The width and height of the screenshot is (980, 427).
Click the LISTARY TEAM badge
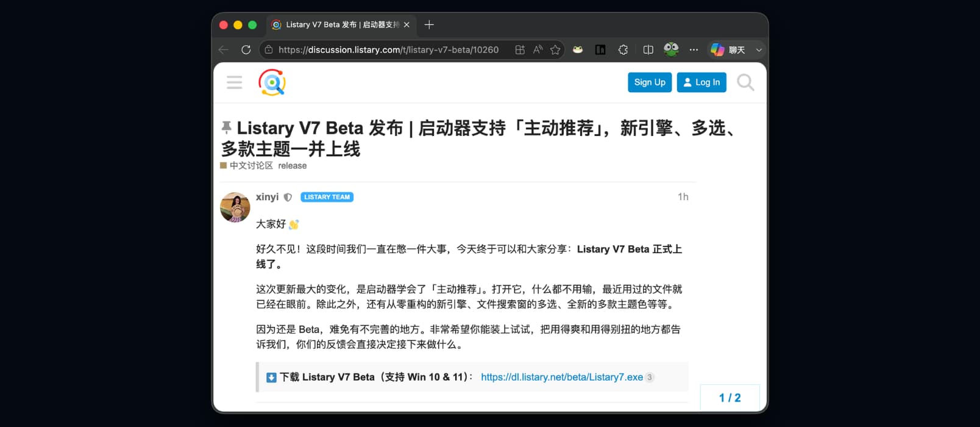(x=327, y=197)
